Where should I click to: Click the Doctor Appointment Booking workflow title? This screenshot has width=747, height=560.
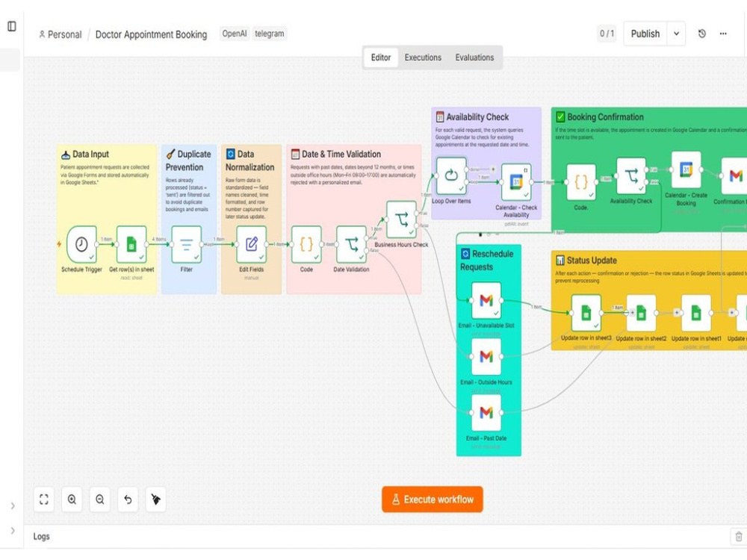(151, 35)
